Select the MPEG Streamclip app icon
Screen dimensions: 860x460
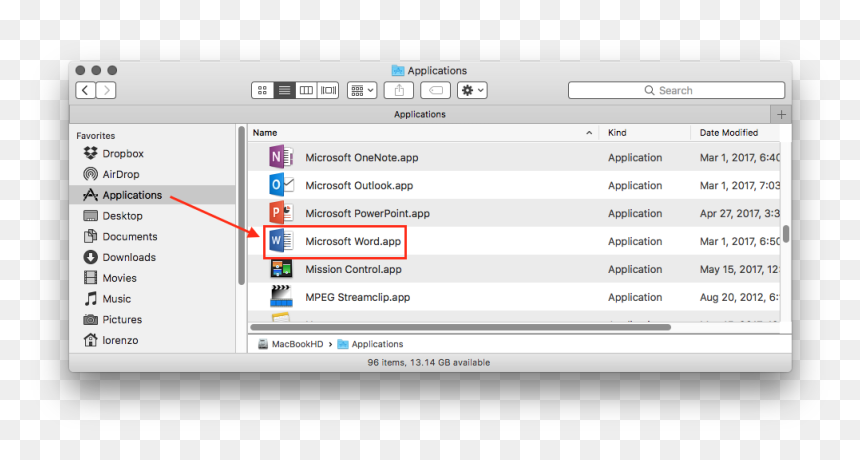click(x=281, y=297)
